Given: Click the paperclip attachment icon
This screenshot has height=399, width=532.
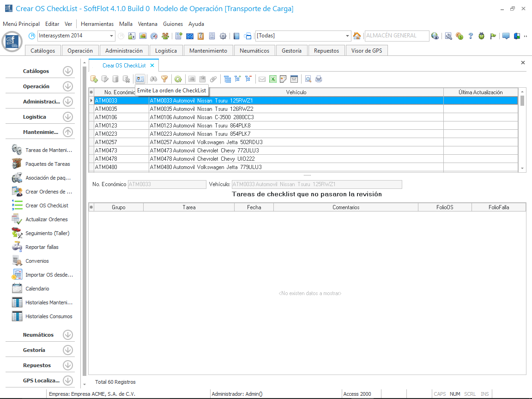Looking at the screenshot, I should pyautogui.click(x=213, y=79).
